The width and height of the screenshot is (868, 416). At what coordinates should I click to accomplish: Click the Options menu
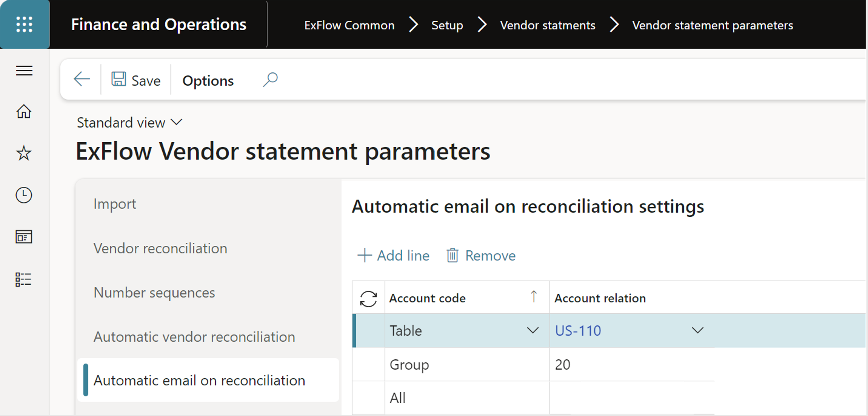coord(208,81)
